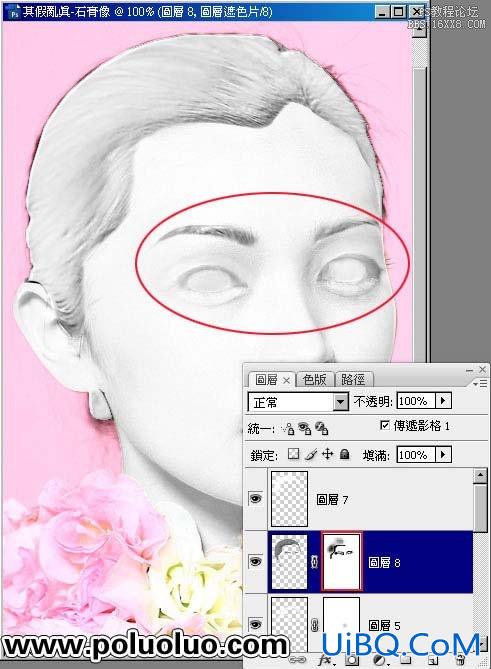Click mask link icon on 圖層 8
The width and height of the screenshot is (491, 669).
315,561
